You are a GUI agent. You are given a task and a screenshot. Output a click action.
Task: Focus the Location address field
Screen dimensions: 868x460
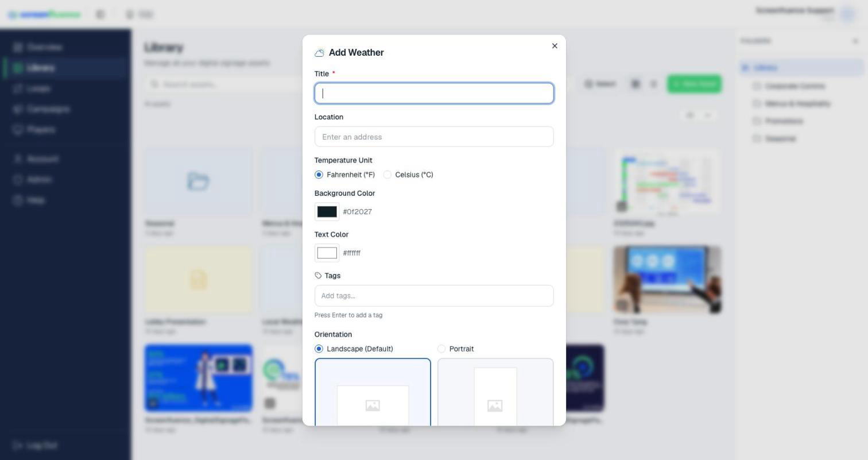click(434, 137)
